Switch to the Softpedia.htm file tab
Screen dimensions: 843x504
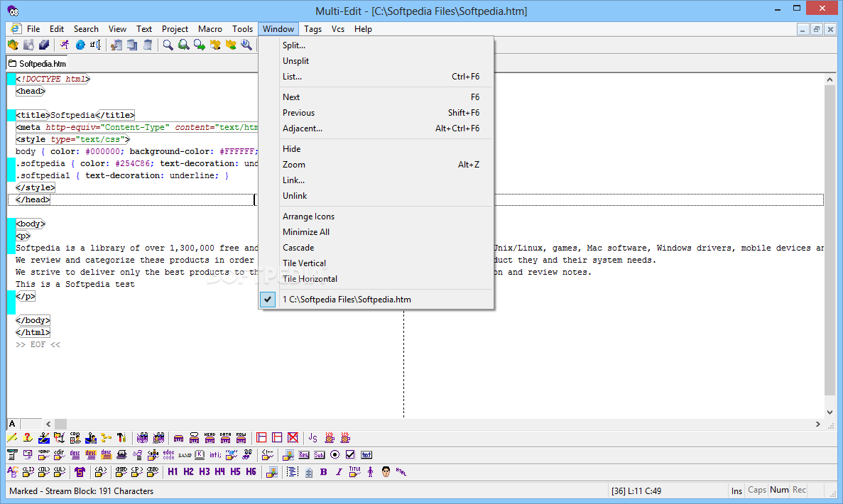click(x=37, y=63)
